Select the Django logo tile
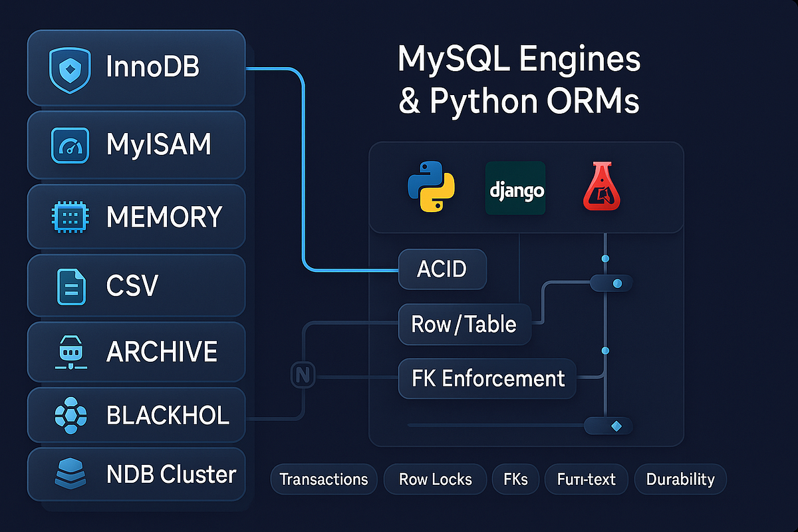This screenshot has width=798, height=532. point(515,189)
